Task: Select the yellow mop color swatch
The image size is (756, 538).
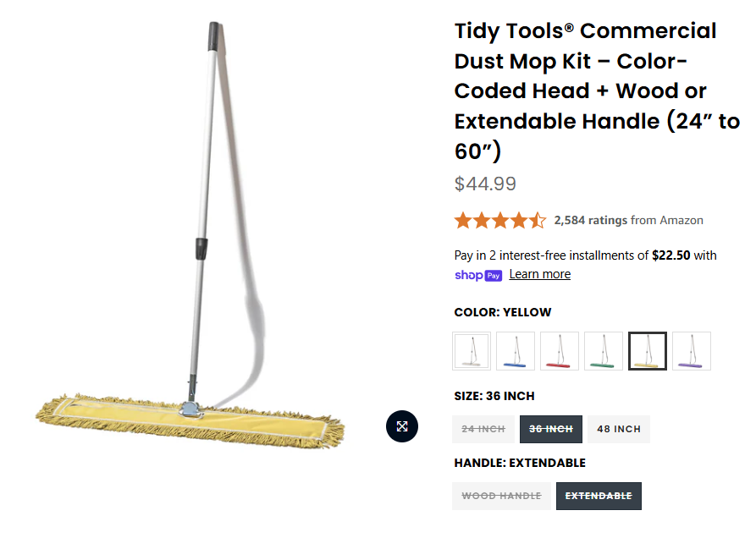Action: pyautogui.click(x=648, y=351)
